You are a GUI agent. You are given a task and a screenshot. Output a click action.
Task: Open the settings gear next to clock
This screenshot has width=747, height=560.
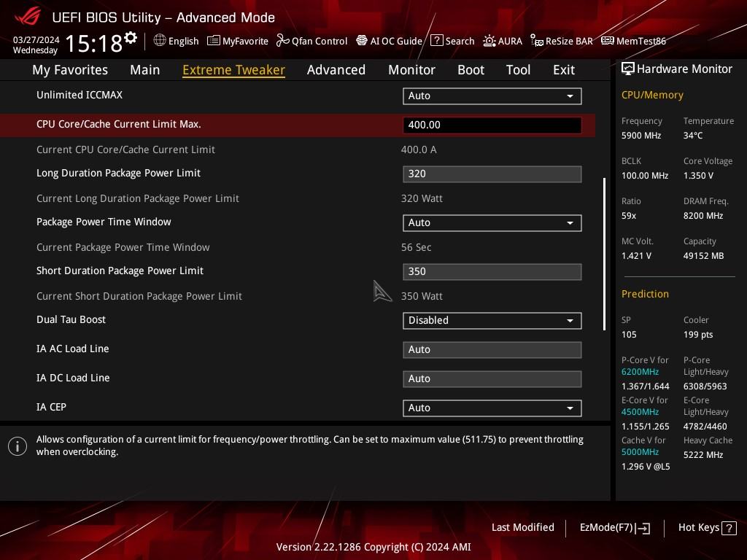[131, 37]
